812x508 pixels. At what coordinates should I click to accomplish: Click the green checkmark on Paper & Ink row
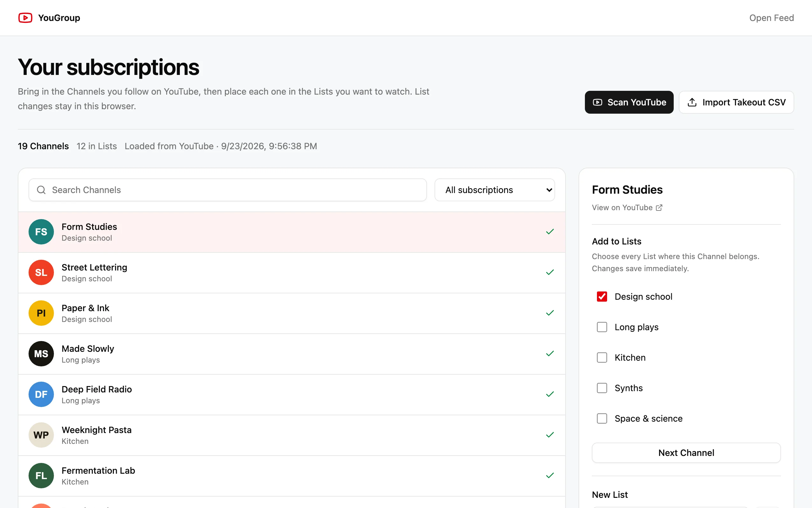tap(550, 313)
